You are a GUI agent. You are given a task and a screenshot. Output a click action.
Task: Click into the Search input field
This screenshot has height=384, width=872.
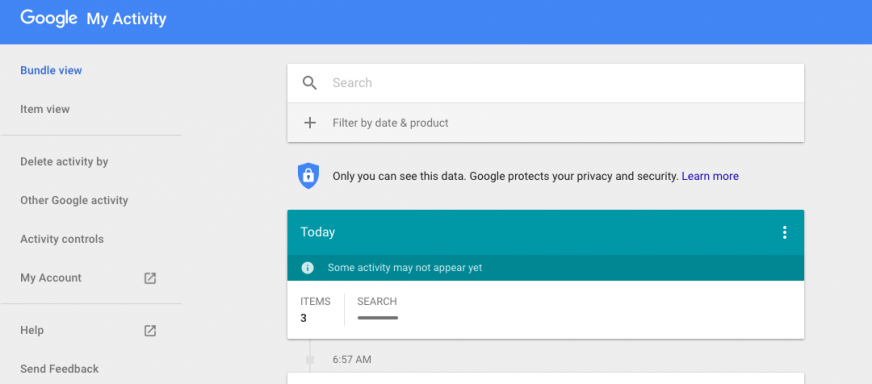tap(564, 83)
